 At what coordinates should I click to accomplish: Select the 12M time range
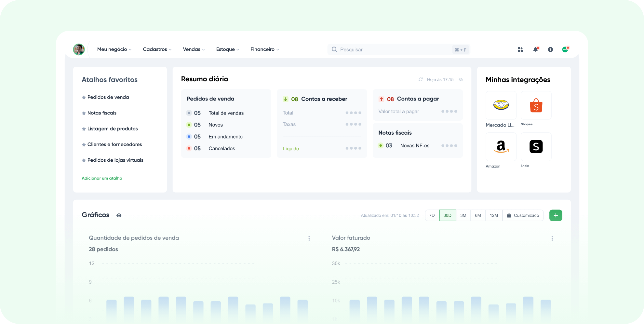[x=494, y=215]
